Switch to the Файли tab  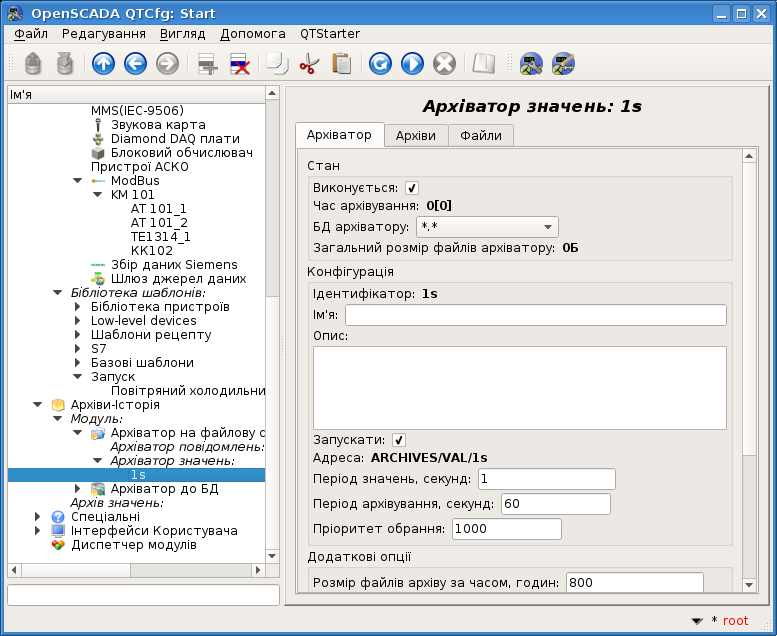coord(481,136)
